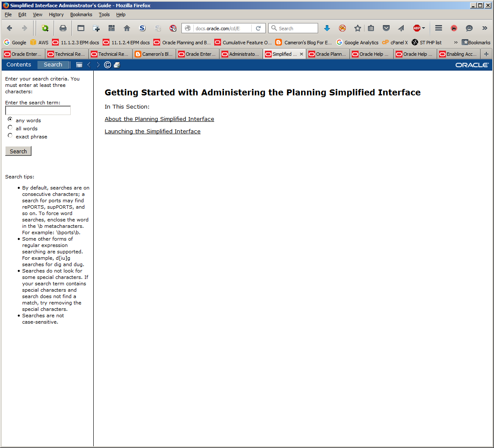494x448 pixels.
Task: Close the Simplified browser tab
Action: point(302,54)
